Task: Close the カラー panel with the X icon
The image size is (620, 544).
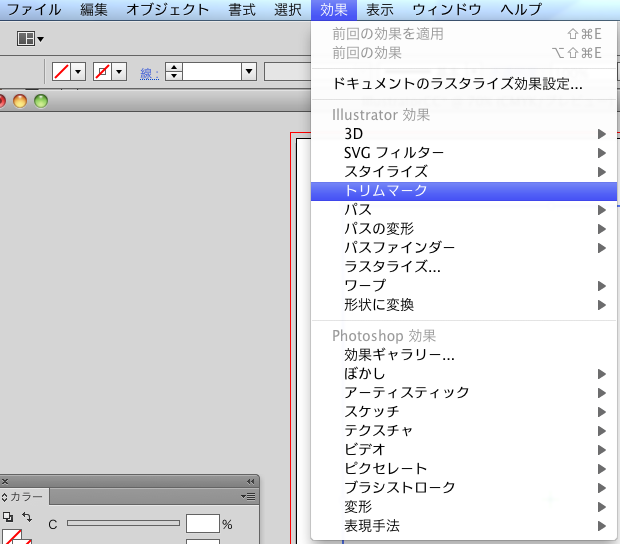Action: (x=5, y=482)
